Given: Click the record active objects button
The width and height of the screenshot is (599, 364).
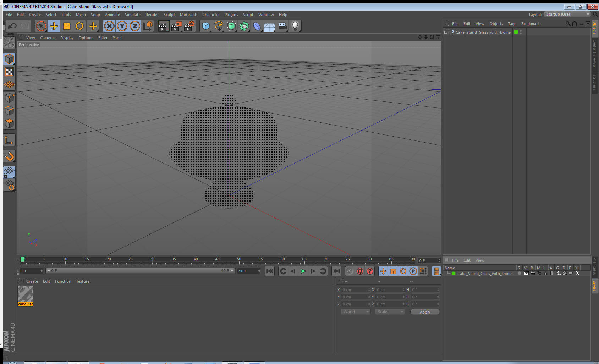Looking at the screenshot, I should (x=350, y=271).
